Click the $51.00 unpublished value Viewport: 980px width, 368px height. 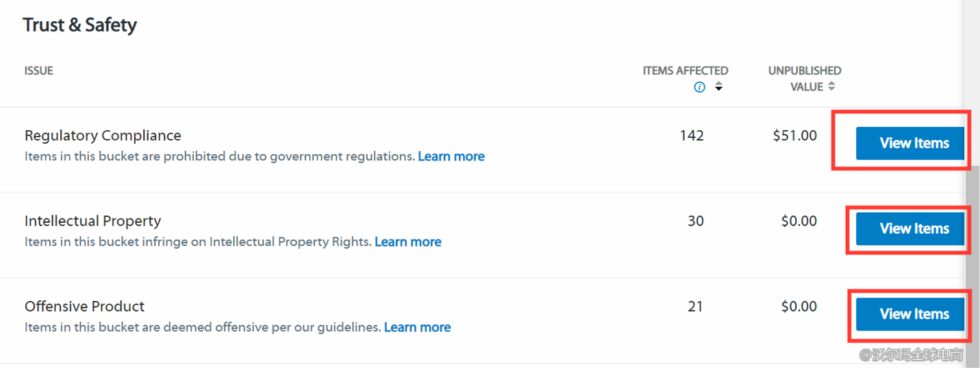[794, 136]
